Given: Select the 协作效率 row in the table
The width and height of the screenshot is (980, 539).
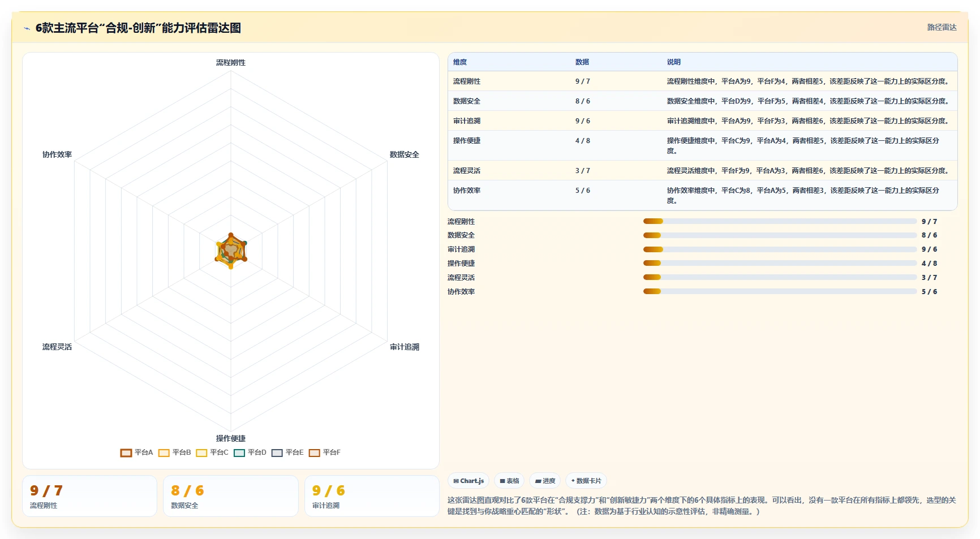Looking at the screenshot, I should (702, 195).
